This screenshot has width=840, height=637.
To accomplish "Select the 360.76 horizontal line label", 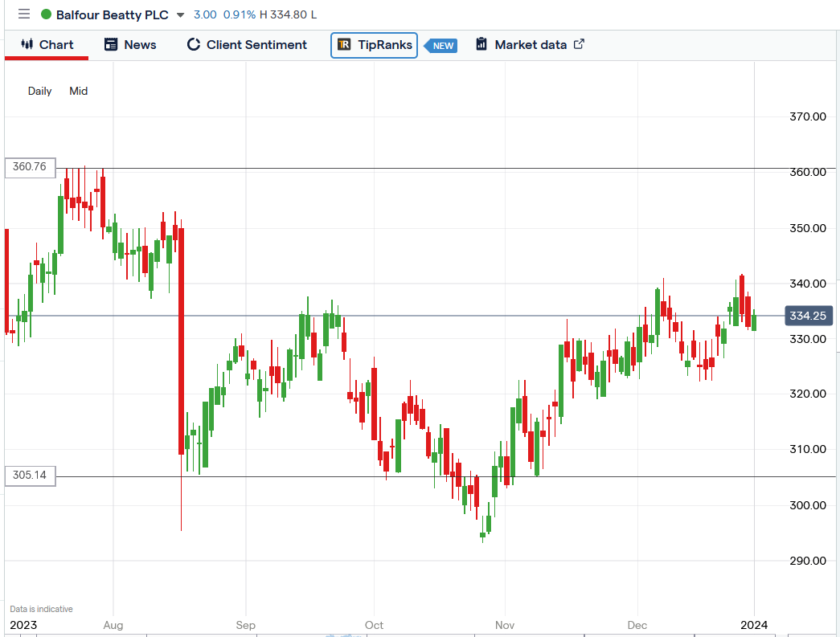I will tap(30, 167).
